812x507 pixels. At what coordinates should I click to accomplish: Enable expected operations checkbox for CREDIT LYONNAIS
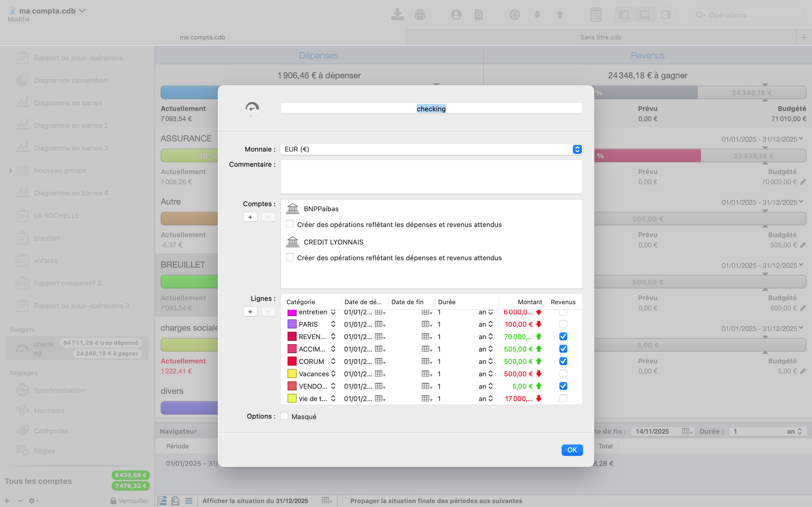290,257
